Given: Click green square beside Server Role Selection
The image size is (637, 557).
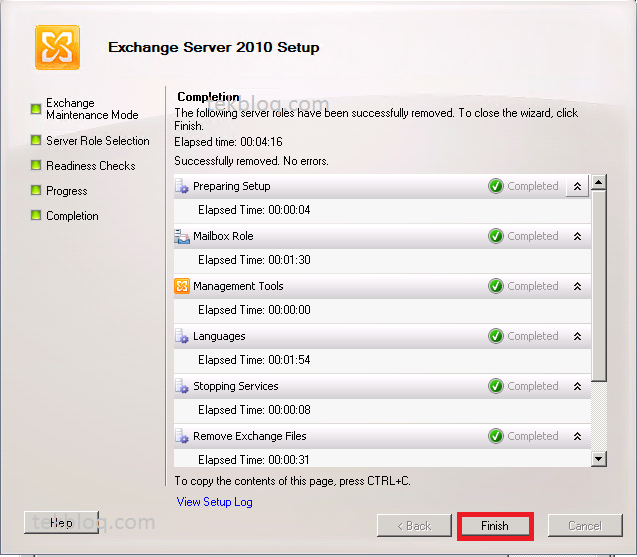Looking at the screenshot, I should [x=36, y=140].
